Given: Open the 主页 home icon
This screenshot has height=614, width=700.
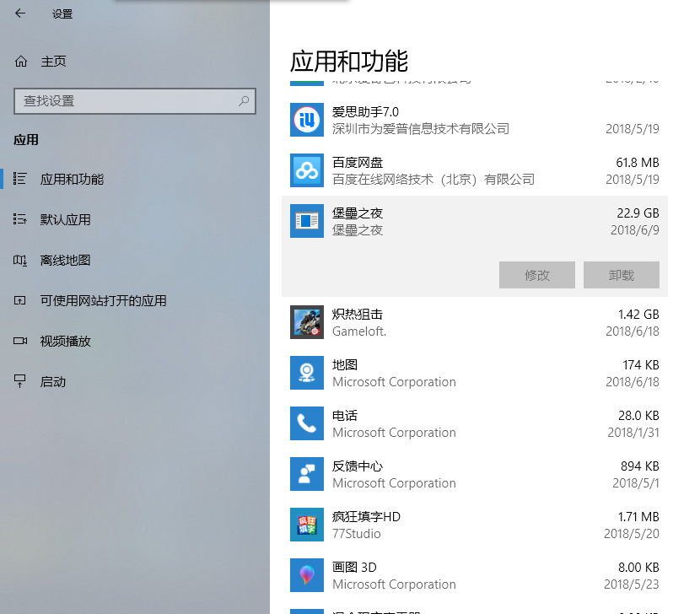Looking at the screenshot, I should (x=21, y=62).
